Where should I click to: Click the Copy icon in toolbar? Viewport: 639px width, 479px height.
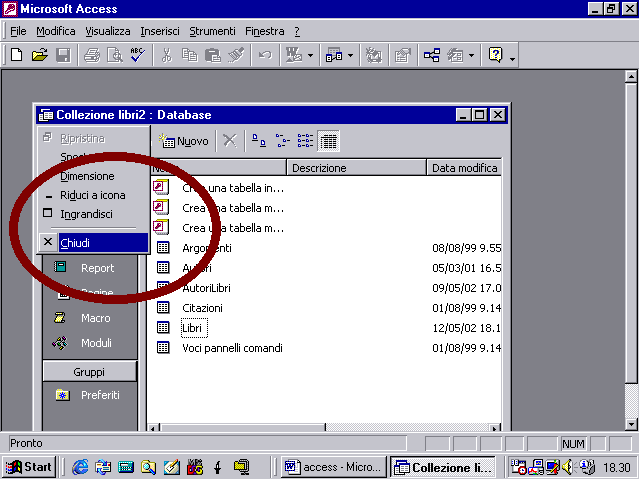coord(189,55)
